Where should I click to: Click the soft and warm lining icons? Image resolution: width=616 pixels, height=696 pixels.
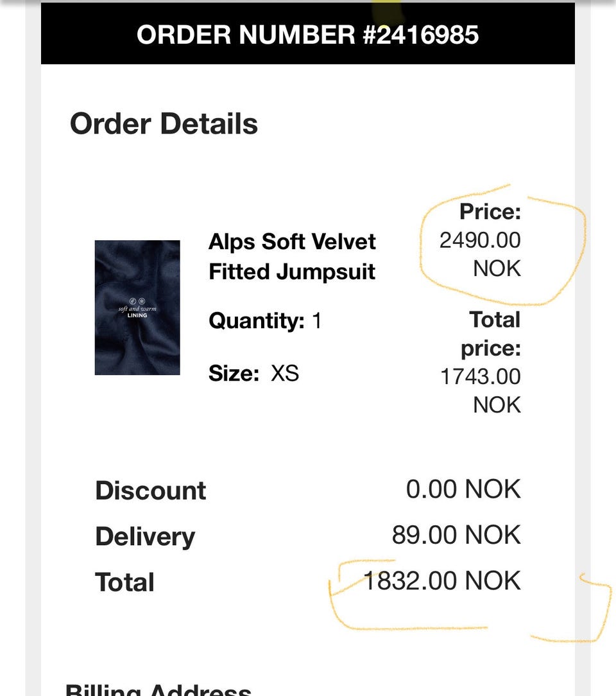(137, 300)
